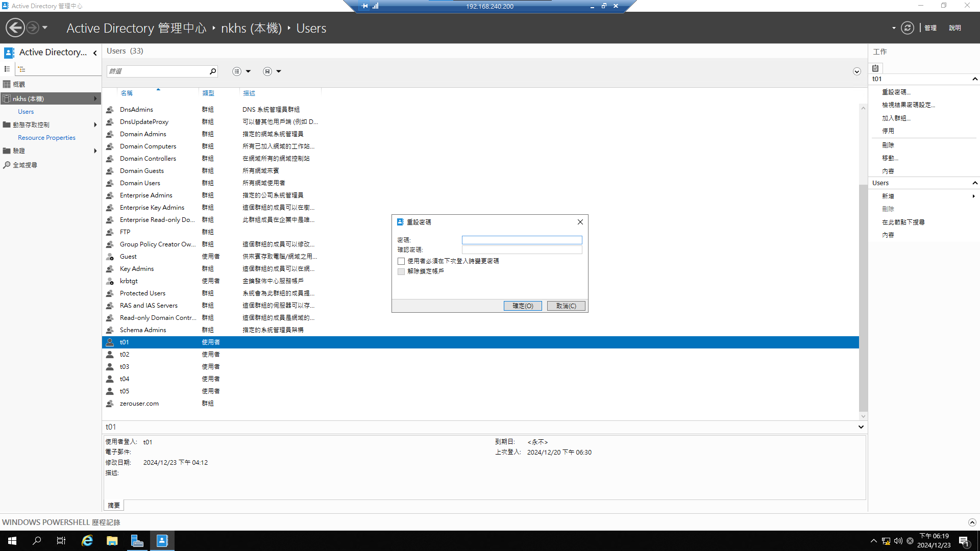Select the zerouser.com group icon
The image size is (980, 551).
[110, 404]
